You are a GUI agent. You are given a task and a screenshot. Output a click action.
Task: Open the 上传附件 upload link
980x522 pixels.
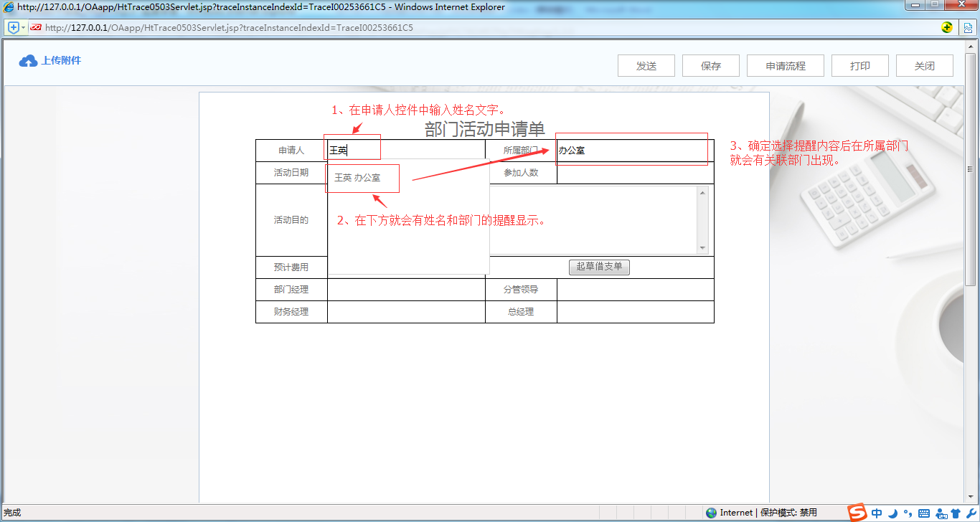tap(61, 60)
